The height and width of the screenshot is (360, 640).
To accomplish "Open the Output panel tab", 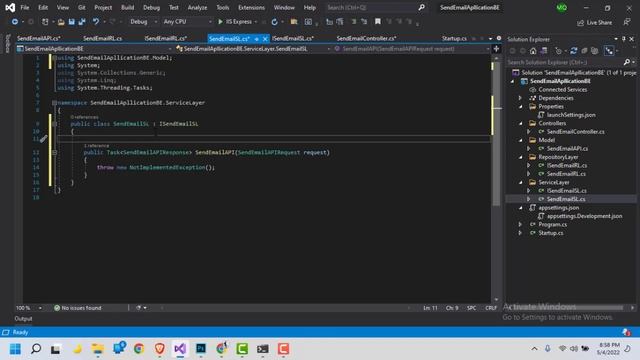I will coord(23,319).
